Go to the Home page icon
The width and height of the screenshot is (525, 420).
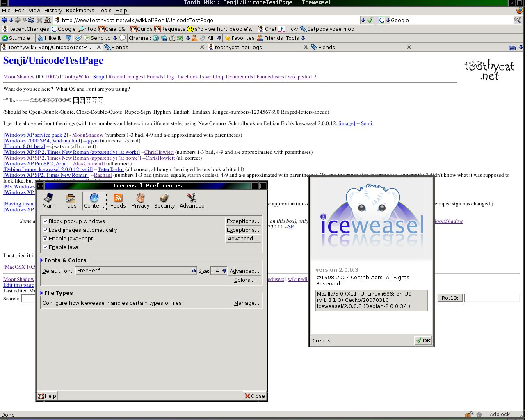pyautogui.click(x=48, y=20)
